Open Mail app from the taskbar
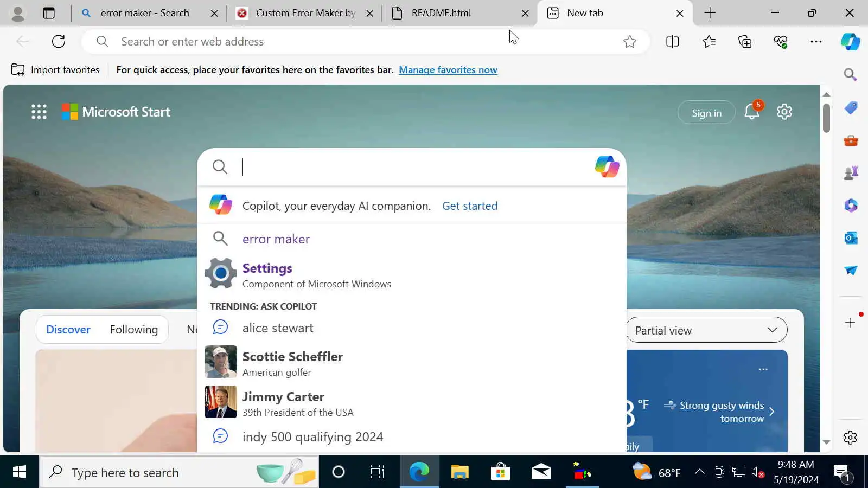Viewport: 868px width, 488px height. click(541, 472)
